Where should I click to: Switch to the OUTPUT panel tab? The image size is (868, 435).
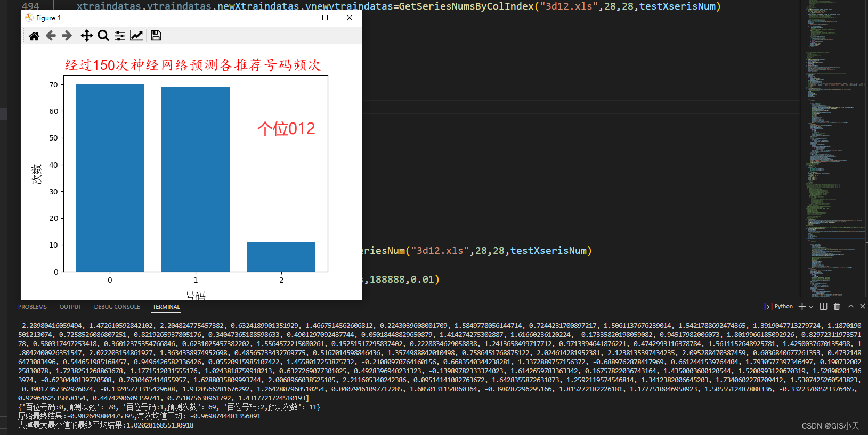click(70, 307)
